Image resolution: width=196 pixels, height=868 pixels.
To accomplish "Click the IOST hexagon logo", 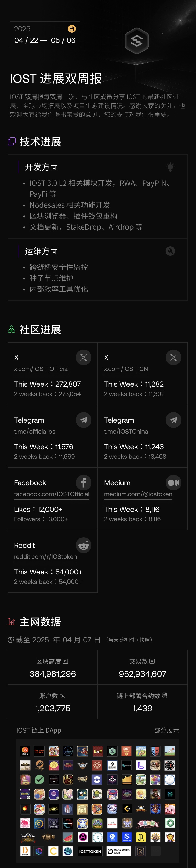I will (137, 41).
